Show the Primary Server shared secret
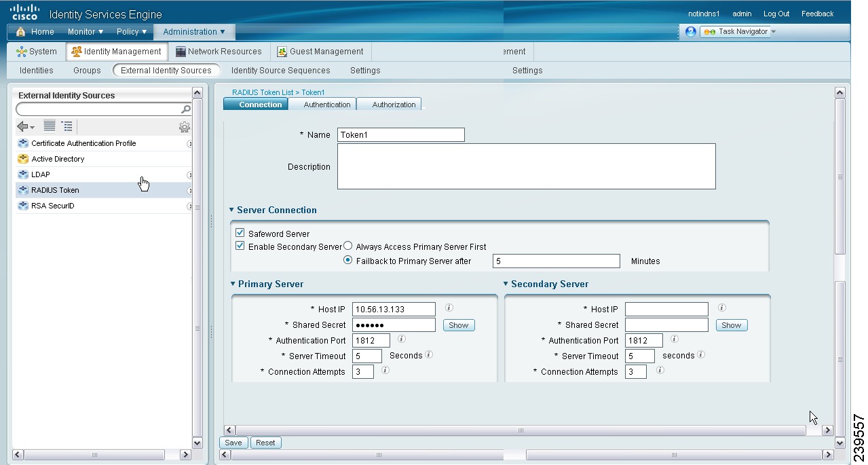This screenshot has height=465, width=868. tap(459, 326)
